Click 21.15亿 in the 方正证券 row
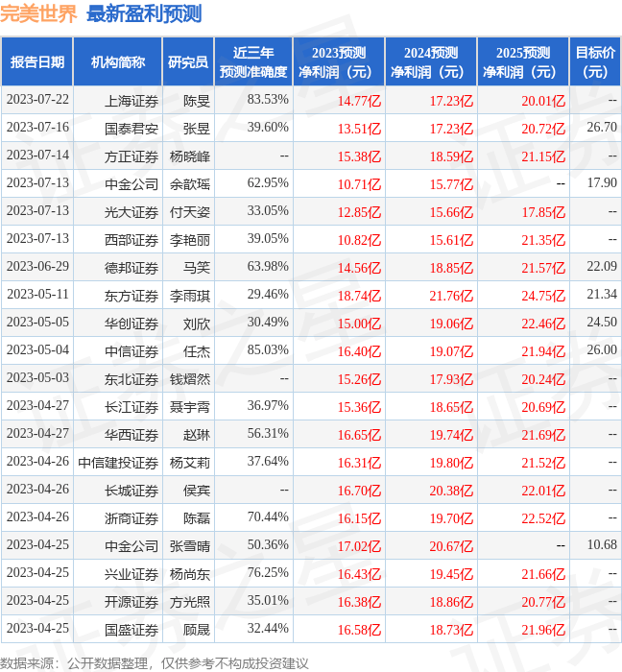 click(x=543, y=156)
